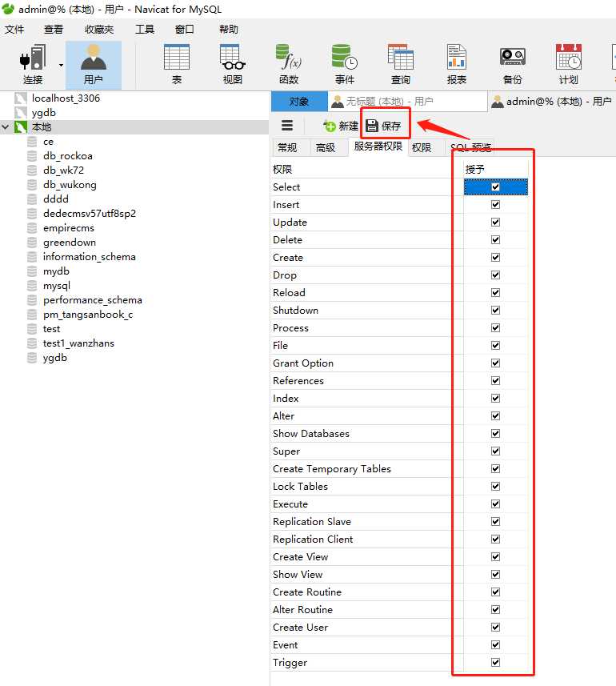
Task: Open the 文件 menu
Action: coord(14,30)
